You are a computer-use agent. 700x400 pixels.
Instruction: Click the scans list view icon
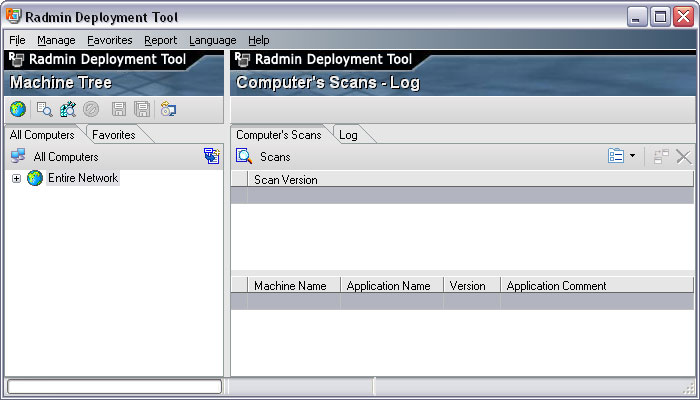pyautogui.click(x=616, y=156)
